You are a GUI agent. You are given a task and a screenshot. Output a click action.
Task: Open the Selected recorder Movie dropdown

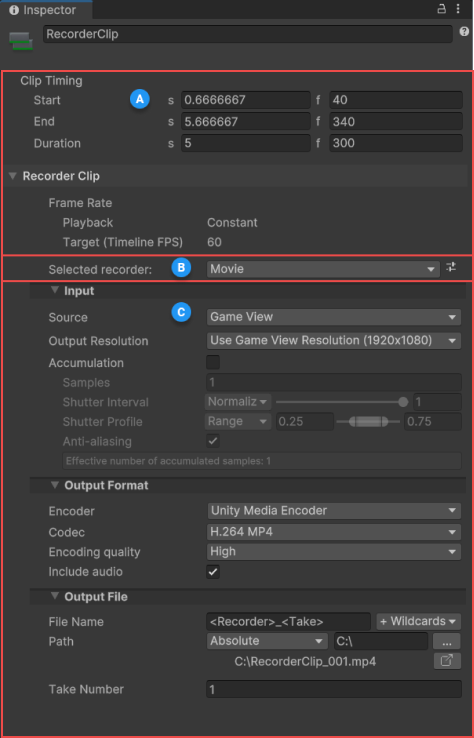tap(323, 269)
